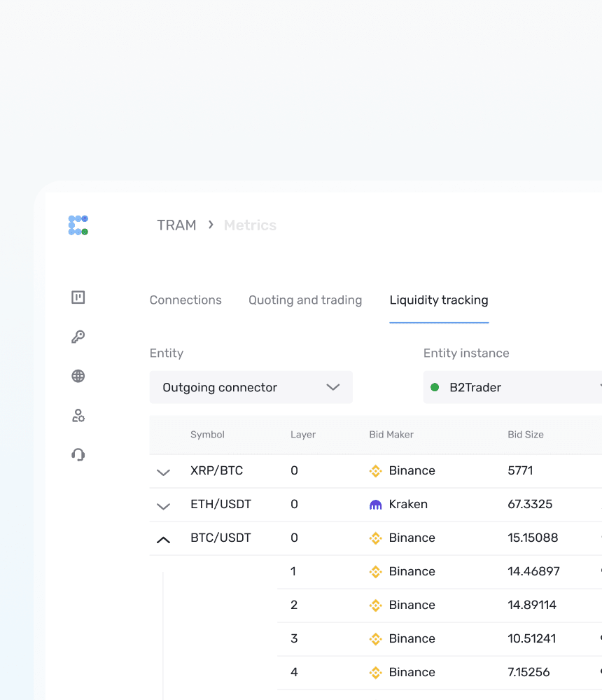Open the key icon in sidebar
This screenshot has height=700, width=602.
(78, 337)
